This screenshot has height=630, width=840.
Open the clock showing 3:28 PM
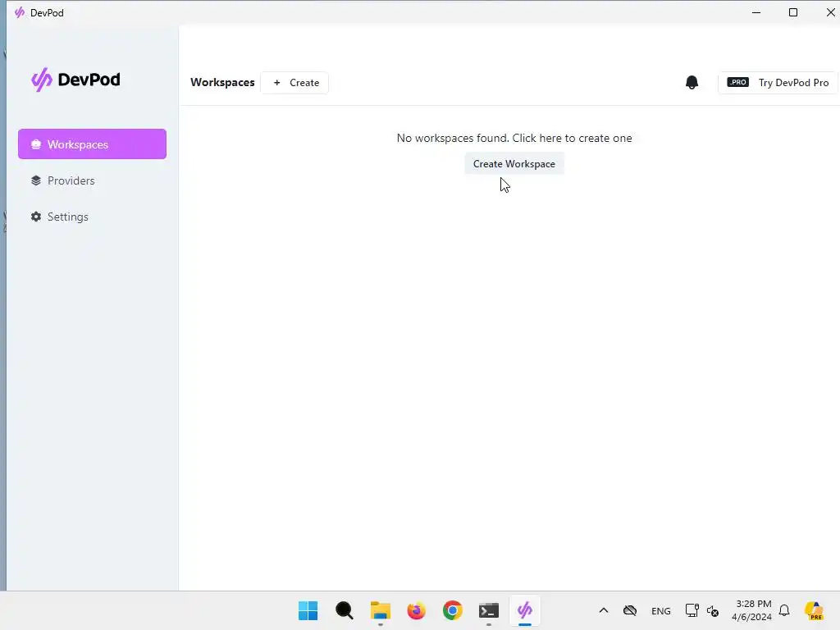(x=752, y=610)
